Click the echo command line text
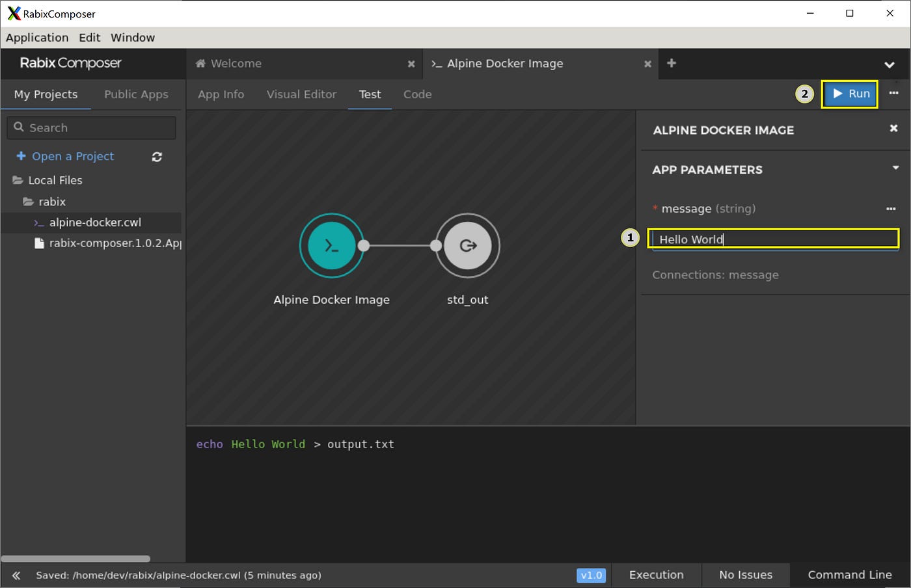911x588 pixels. [x=295, y=444]
